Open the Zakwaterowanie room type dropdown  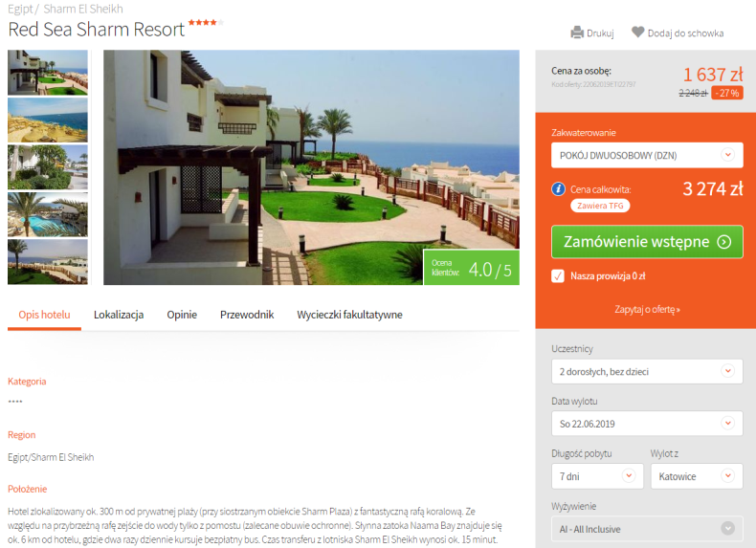pyautogui.click(x=647, y=155)
